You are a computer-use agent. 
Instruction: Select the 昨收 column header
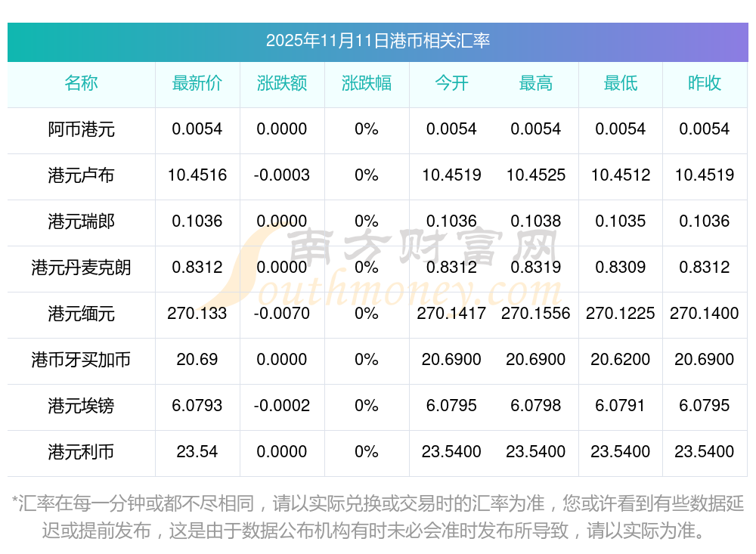click(705, 83)
